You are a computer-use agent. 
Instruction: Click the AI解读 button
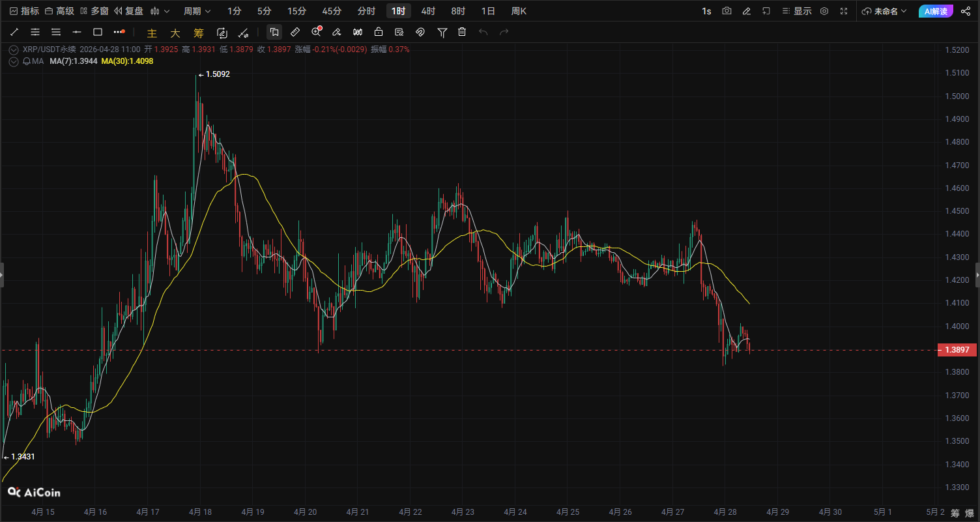coord(936,11)
